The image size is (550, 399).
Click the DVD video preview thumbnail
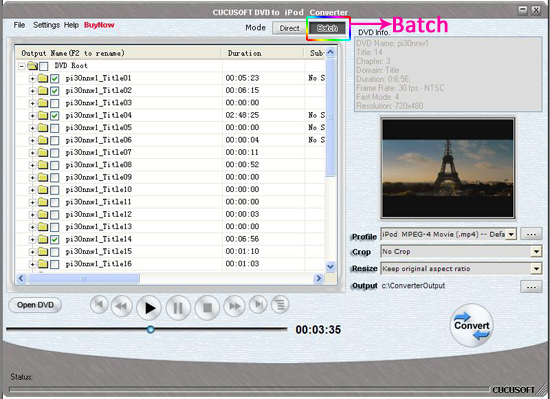pyautogui.click(x=448, y=168)
